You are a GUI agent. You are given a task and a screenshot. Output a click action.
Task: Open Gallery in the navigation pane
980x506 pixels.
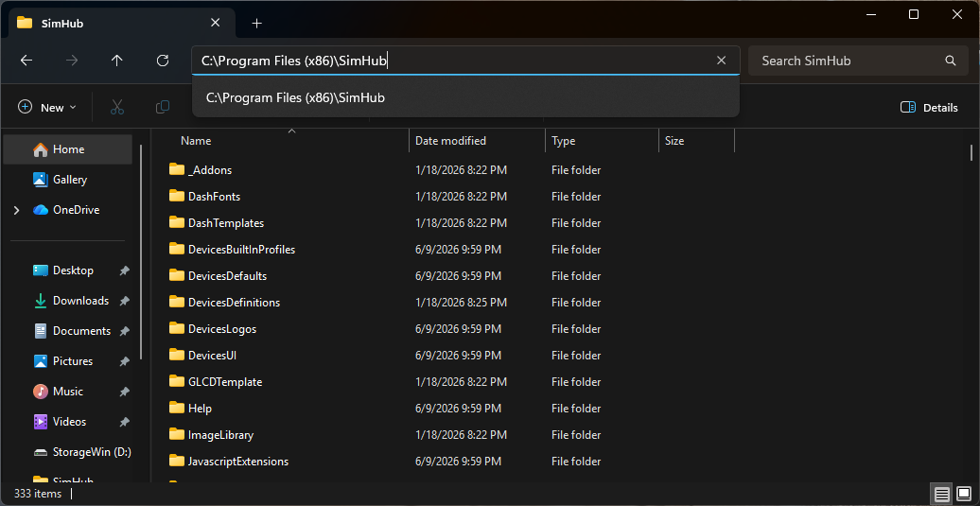coord(67,180)
